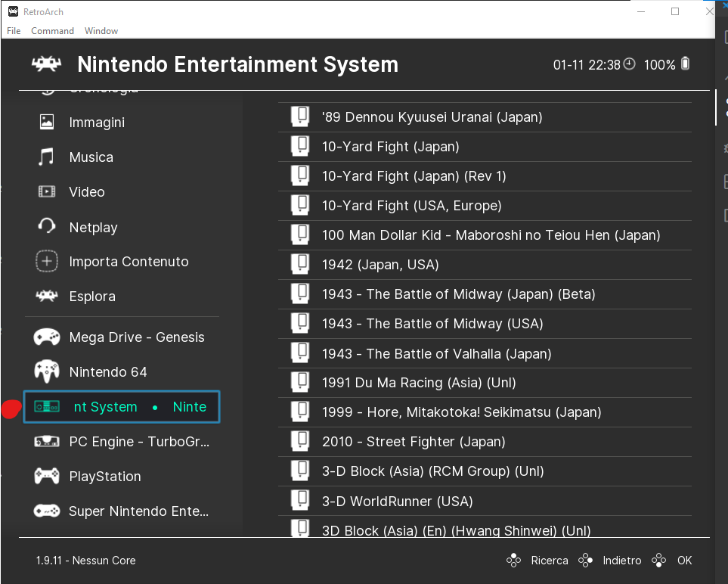
Task: Select 3-D WorldRunner (USA)
Action: [x=485, y=501]
